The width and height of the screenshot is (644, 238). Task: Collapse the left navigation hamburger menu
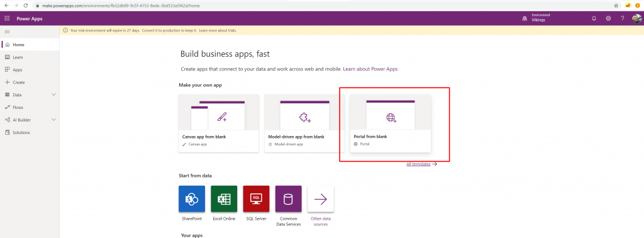tap(7, 31)
